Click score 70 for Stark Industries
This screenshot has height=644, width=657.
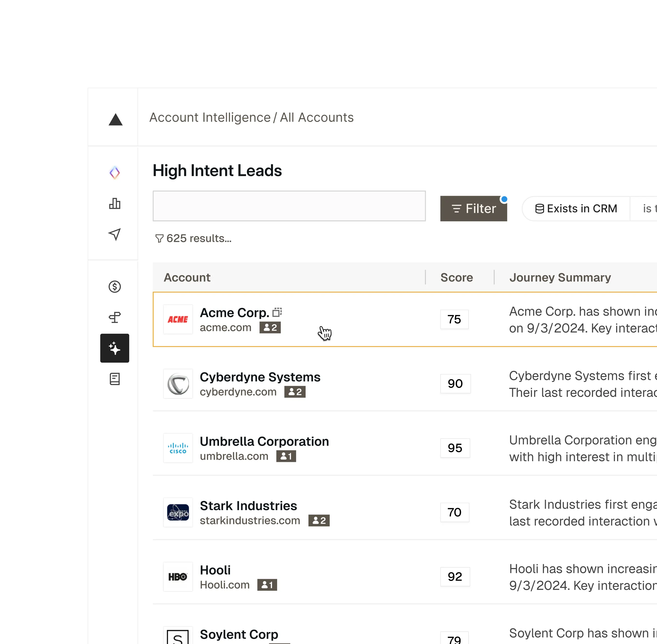[x=455, y=512]
